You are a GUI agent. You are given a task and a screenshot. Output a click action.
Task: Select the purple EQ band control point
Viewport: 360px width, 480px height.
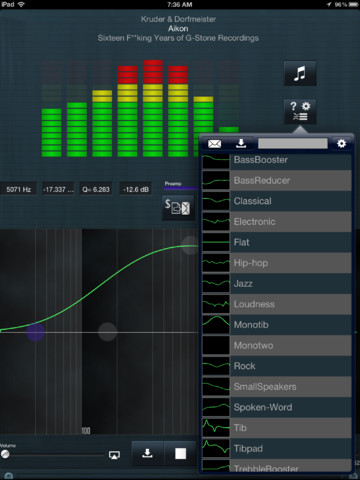35,332
